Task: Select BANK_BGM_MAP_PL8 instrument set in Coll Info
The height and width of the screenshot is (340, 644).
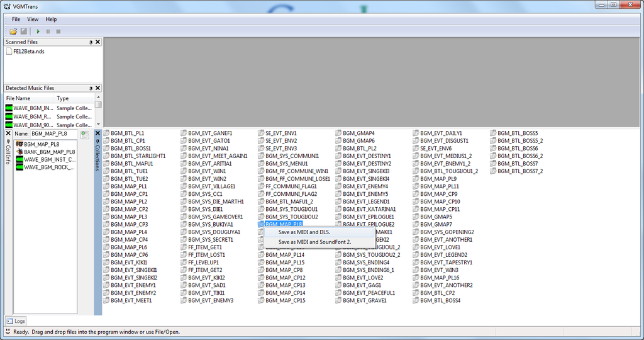Action: coord(45,152)
